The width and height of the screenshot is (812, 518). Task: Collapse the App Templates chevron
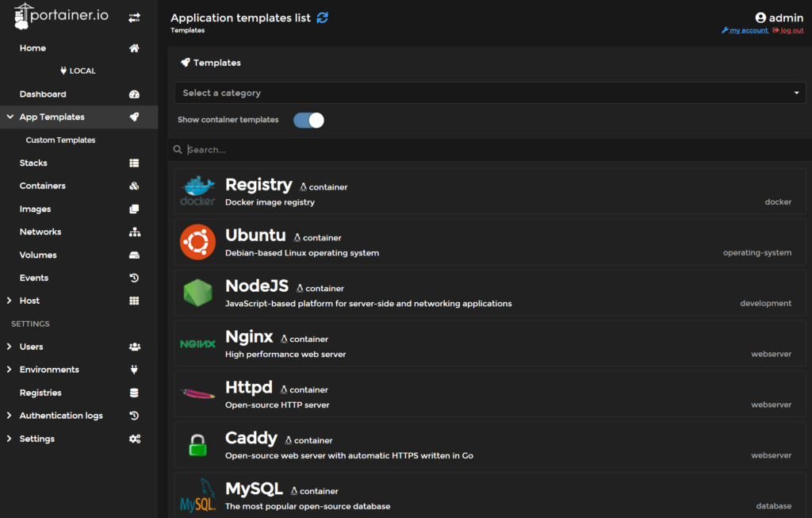(10, 117)
